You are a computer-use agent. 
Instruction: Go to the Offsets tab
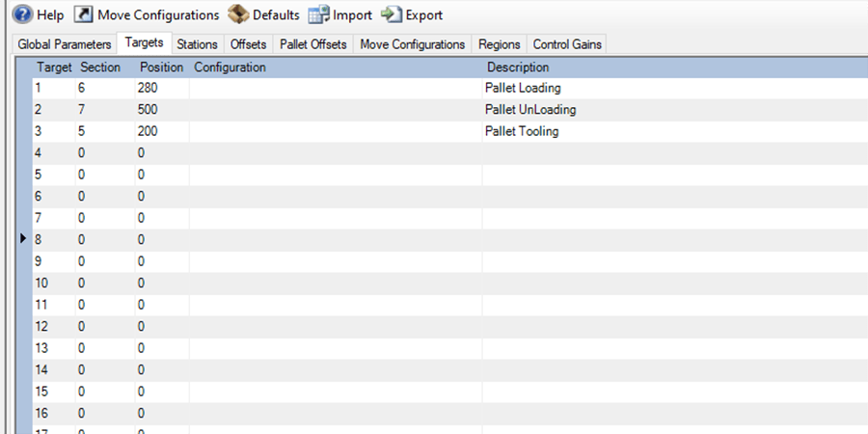(x=248, y=44)
